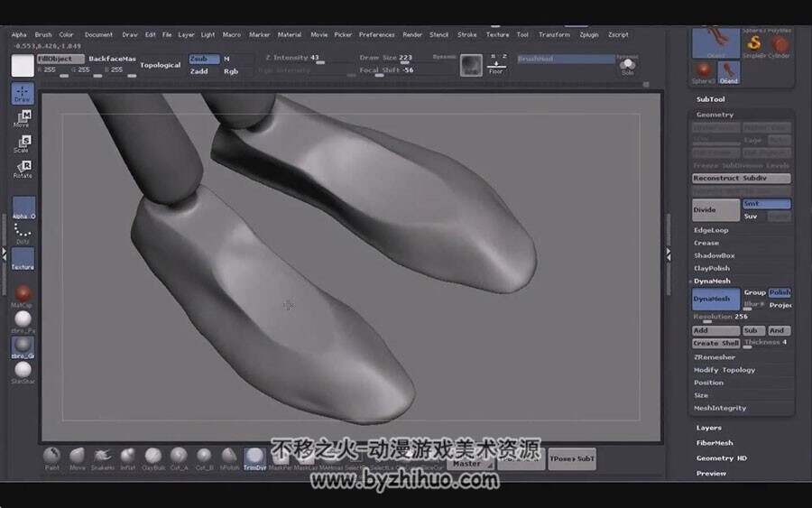812x508 pixels.
Task: Toggle the Smt option beside Divide
Action: point(766,204)
